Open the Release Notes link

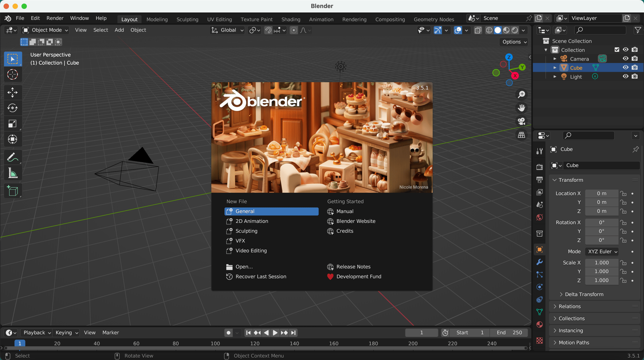click(x=353, y=266)
